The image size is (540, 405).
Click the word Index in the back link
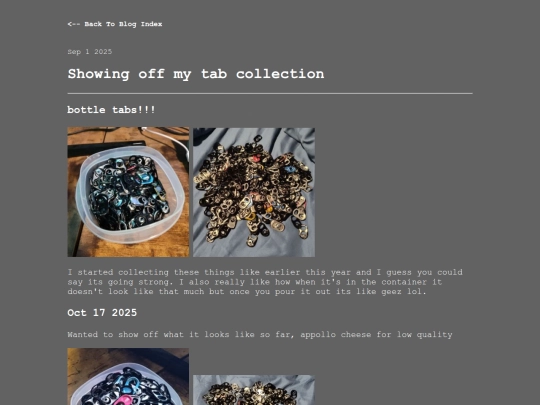point(152,24)
